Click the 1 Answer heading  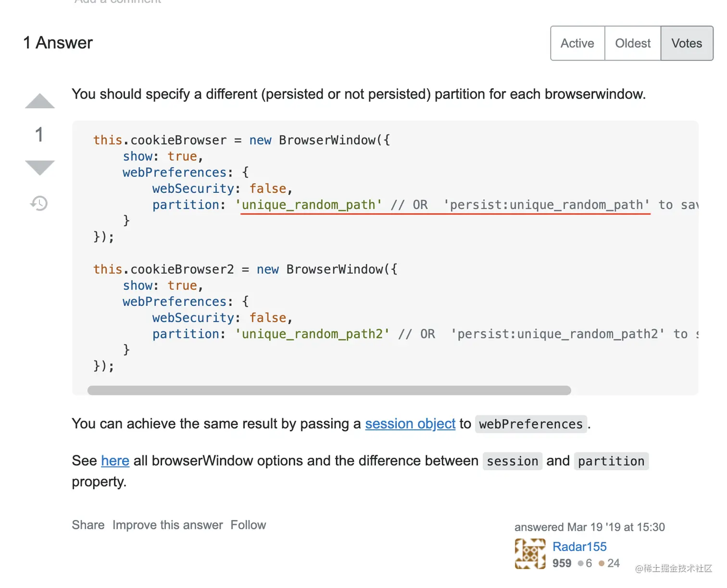point(58,43)
